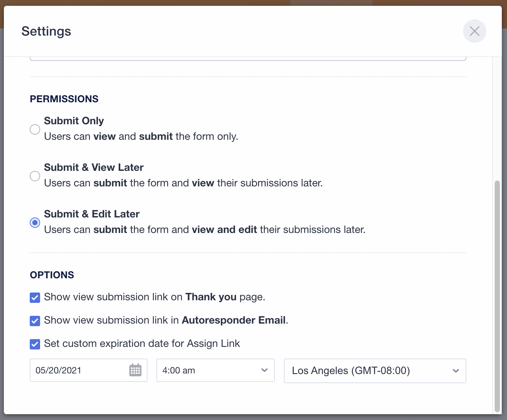This screenshot has width=507, height=420.
Task: Close the Settings dialog with the X
Action: (x=474, y=31)
